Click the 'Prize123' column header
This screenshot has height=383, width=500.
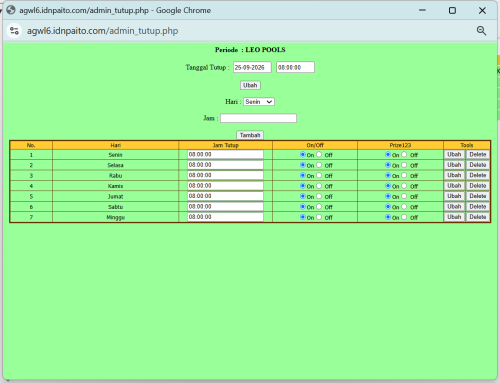click(x=400, y=145)
